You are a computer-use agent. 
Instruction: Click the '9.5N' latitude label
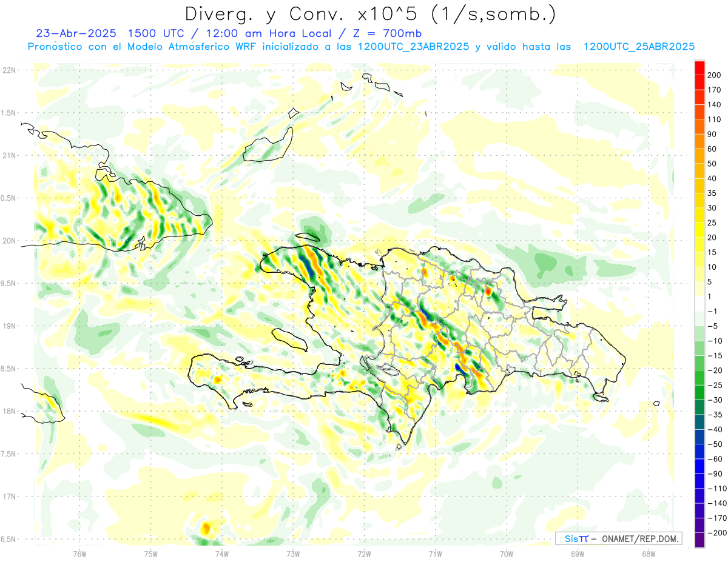8,284
